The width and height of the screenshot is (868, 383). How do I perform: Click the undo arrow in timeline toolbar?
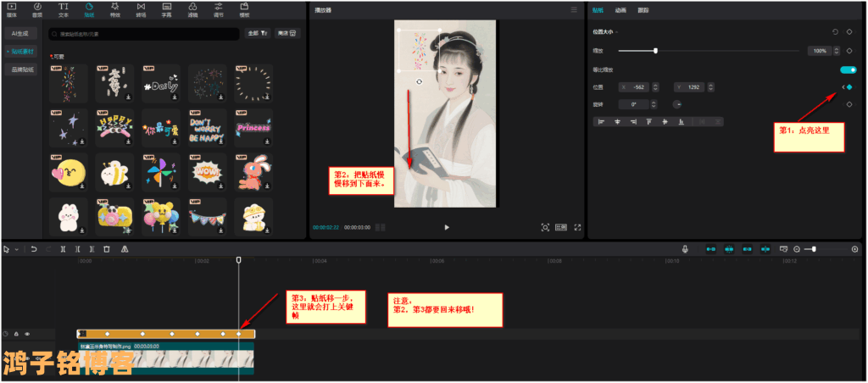(34, 249)
